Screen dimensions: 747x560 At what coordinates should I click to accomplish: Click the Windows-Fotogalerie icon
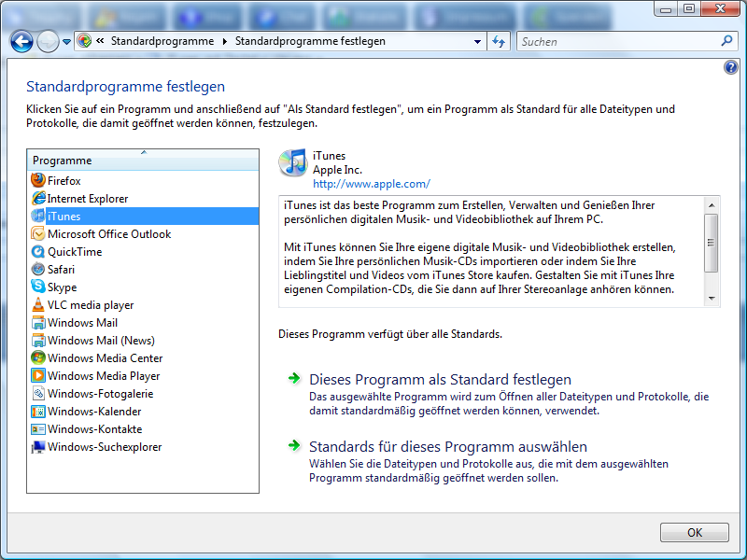(x=38, y=393)
